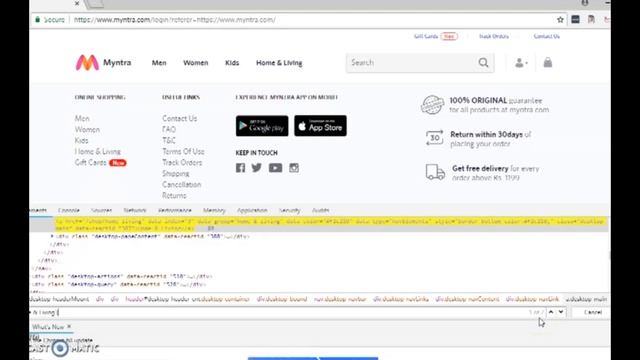Go to previous search match arrow
640x360 pixels.
coord(551,312)
